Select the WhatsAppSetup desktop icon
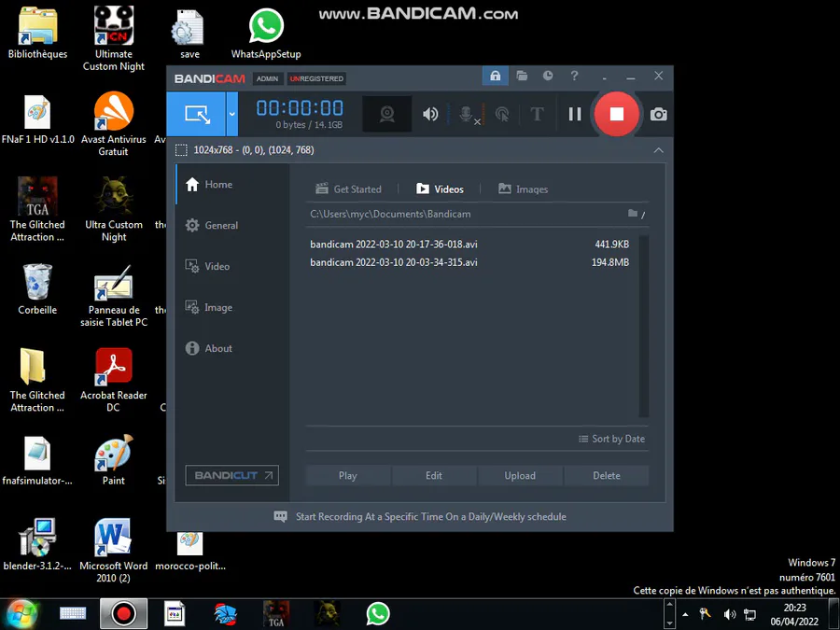 [x=266, y=34]
